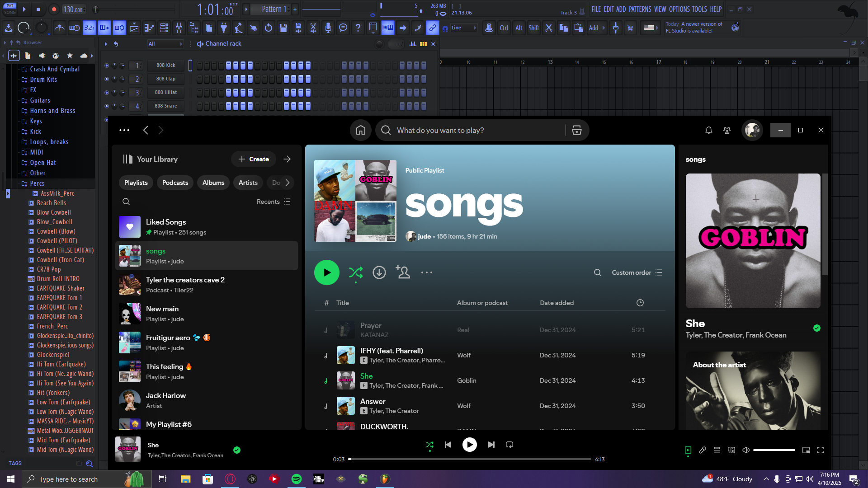
Task: Adjust the Spotify volume slider
Action: pyautogui.click(x=774, y=450)
